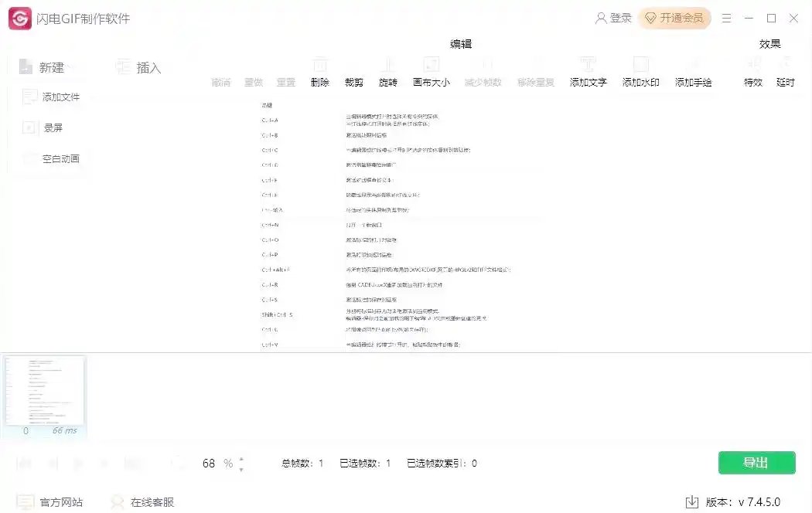
Task: Open the Canvas Size (画布大小) tool
Action: (431, 73)
